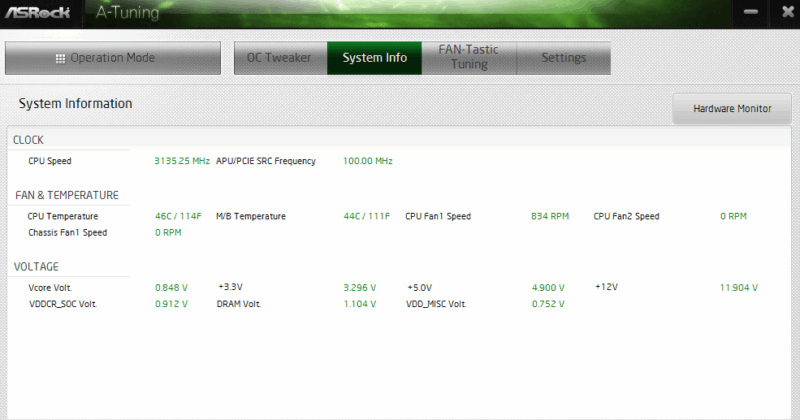Select the CPU Temperature label
The width and height of the screenshot is (800, 420).
[63, 216]
